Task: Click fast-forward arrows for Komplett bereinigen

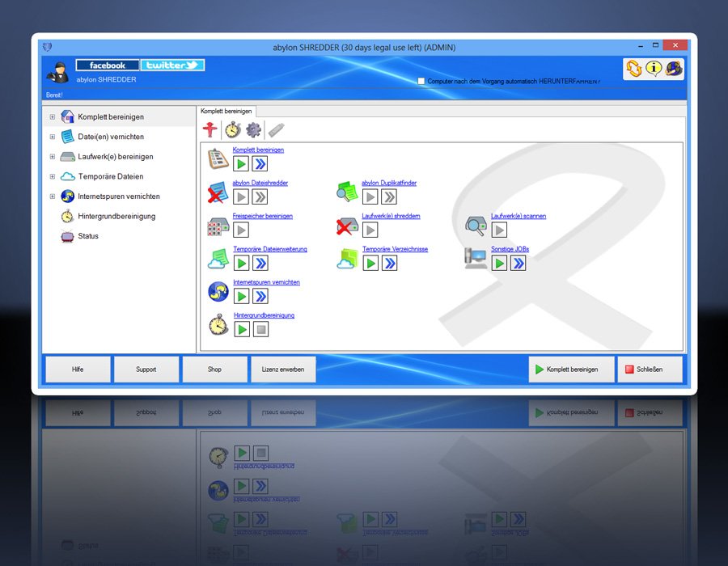Action: (x=260, y=164)
